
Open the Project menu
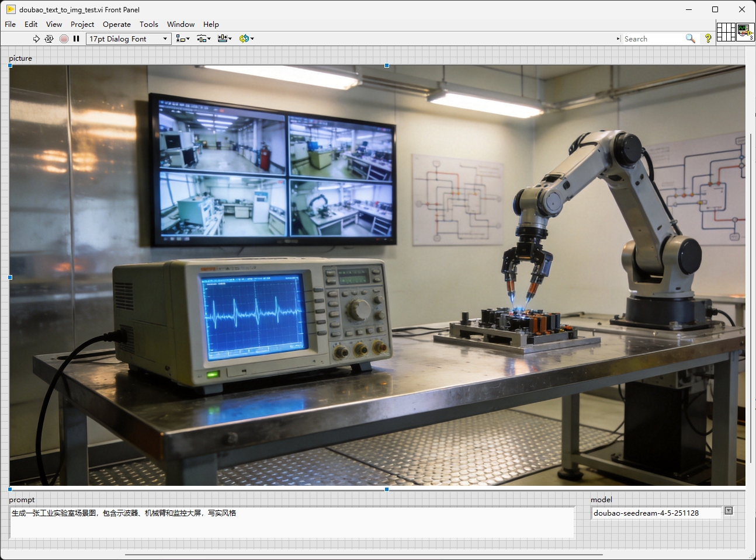click(82, 24)
